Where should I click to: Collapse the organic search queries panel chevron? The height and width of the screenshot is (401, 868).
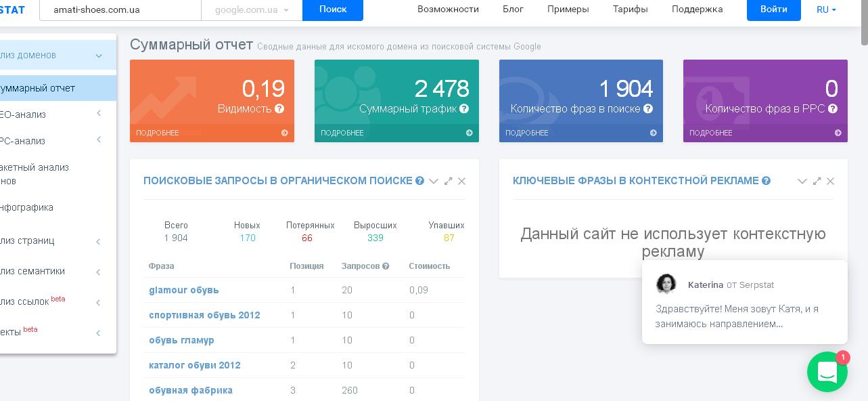[x=434, y=181]
